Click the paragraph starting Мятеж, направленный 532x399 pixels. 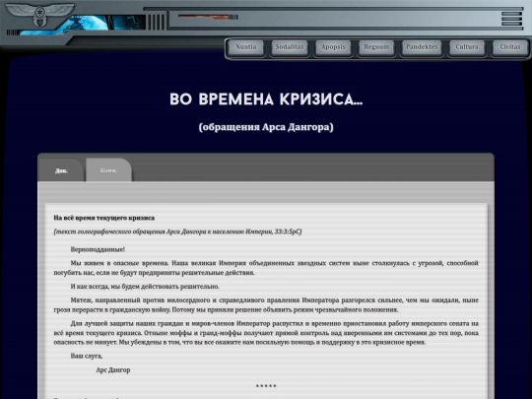[x=266, y=304]
